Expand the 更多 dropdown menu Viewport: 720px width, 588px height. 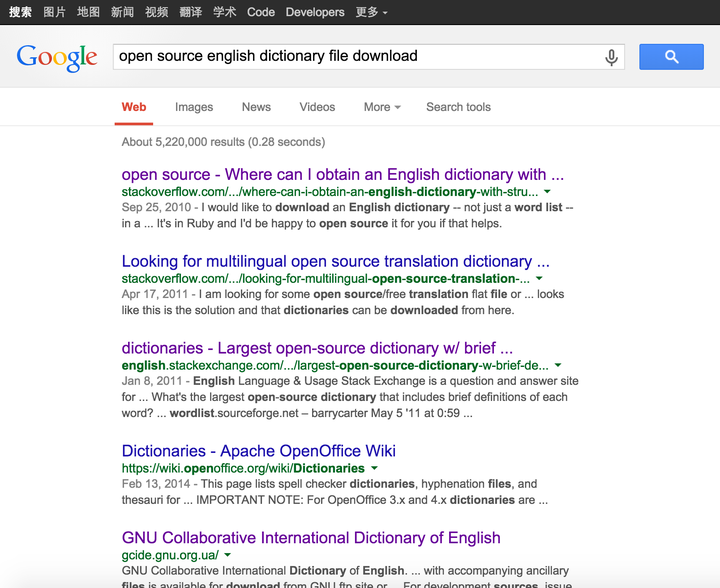pyautogui.click(x=371, y=12)
